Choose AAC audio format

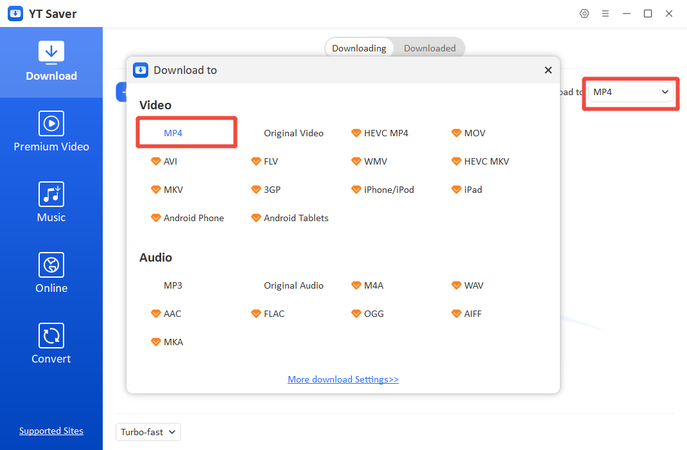pos(166,314)
